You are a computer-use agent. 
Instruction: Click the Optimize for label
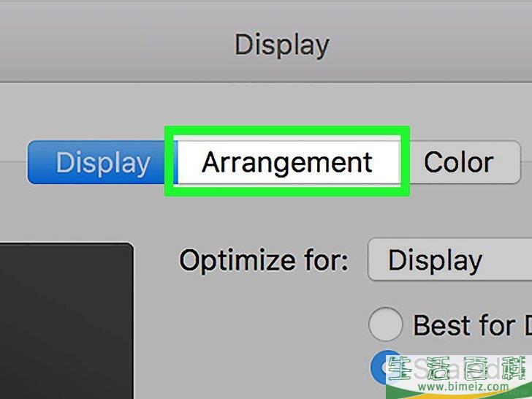tap(264, 260)
